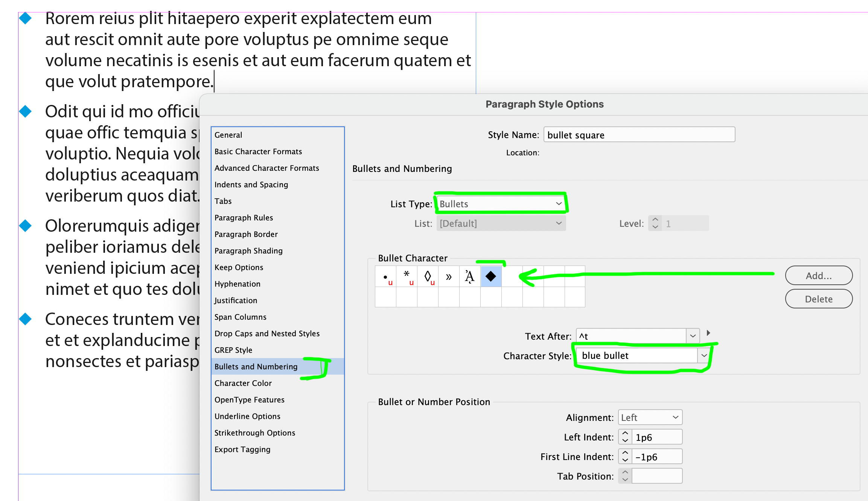Choose the asterisk bullet character
868x501 pixels.
pyautogui.click(x=407, y=276)
